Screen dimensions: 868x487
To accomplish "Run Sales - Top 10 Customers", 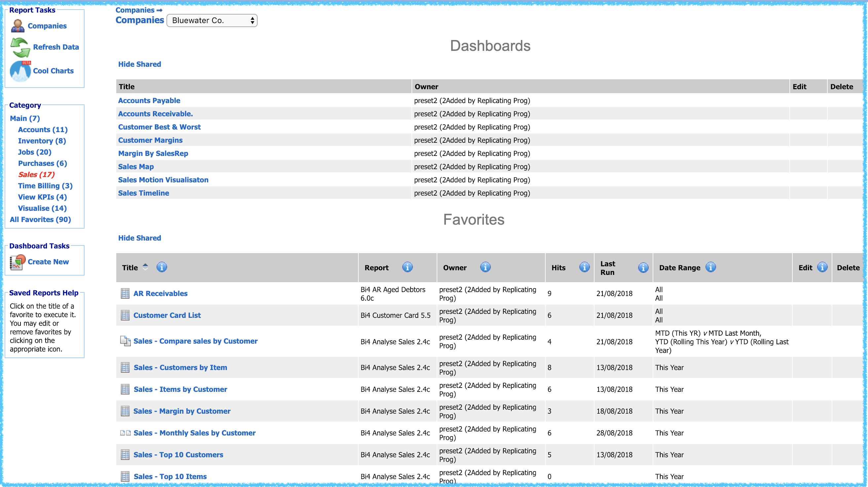I will click(178, 455).
